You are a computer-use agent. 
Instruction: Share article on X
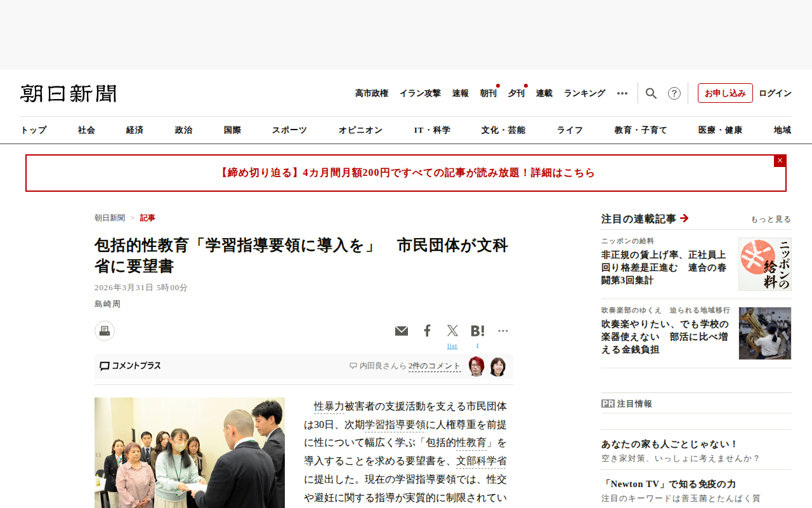(452, 331)
